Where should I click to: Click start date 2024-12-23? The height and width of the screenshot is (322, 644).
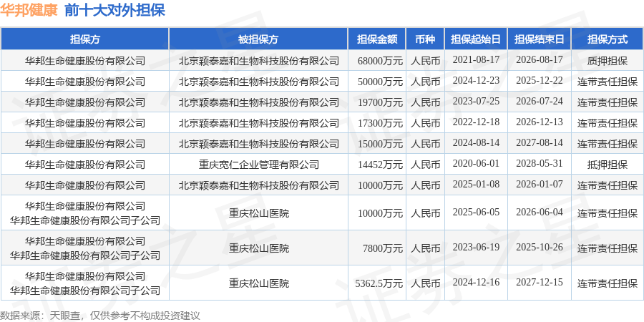click(x=476, y=80)
